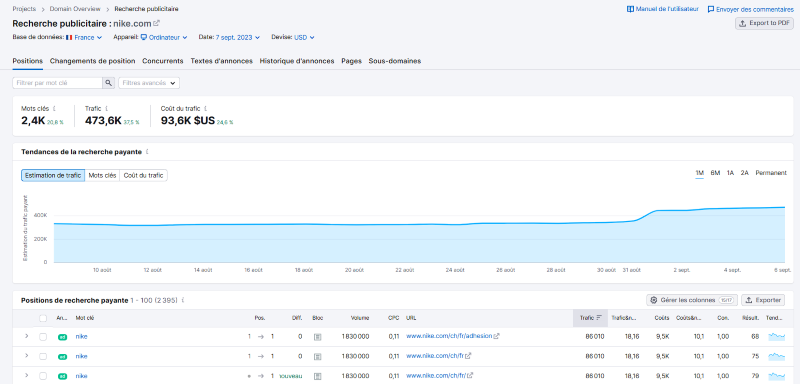
Task: Click the Export to PDF button
Action: point(764,23)
